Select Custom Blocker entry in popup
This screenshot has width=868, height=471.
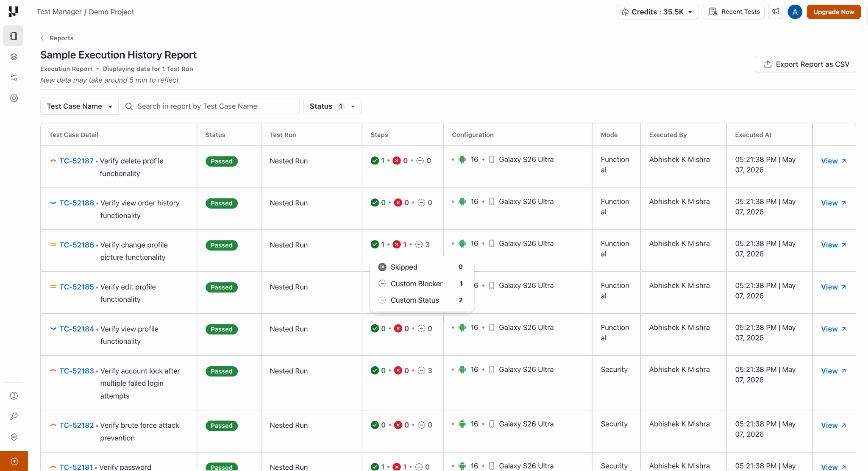[x=422, y=284]
